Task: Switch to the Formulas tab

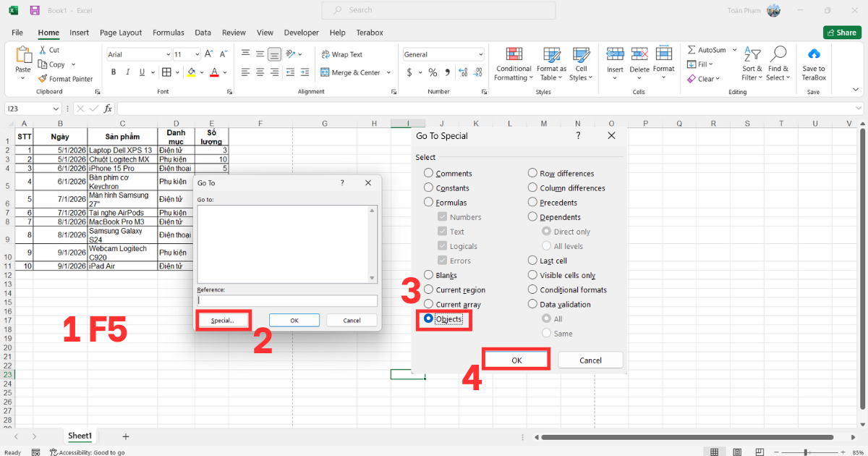Action: (x=169, y=33)
